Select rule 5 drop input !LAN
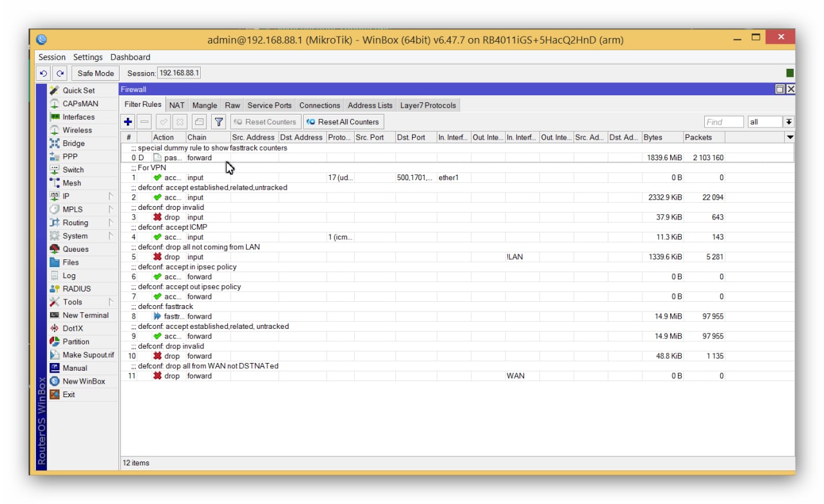This screenshot has width=824, height=504. tap(457, 257)
